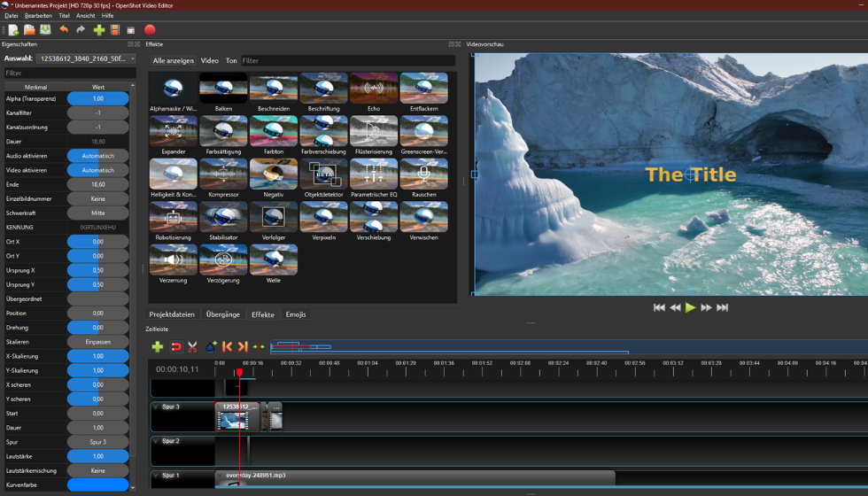Click the effects Filter input field
The image size is (868, 496).
348,61
